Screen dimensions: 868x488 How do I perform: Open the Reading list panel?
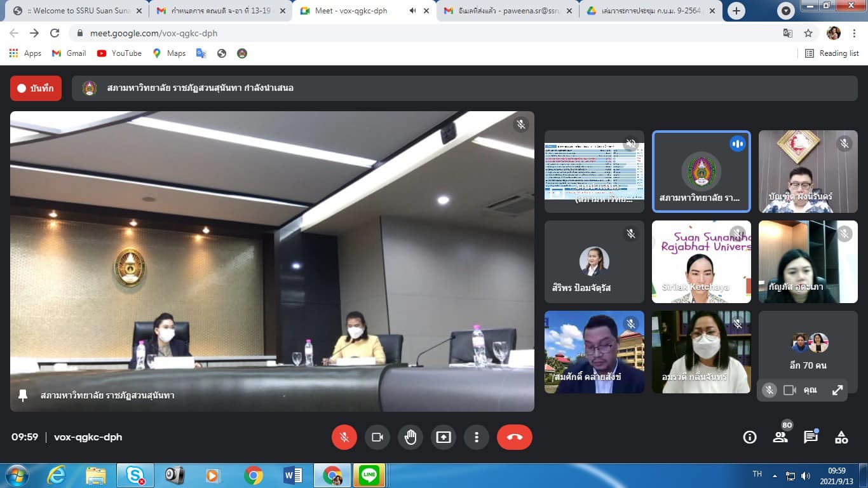pos(832,53)
